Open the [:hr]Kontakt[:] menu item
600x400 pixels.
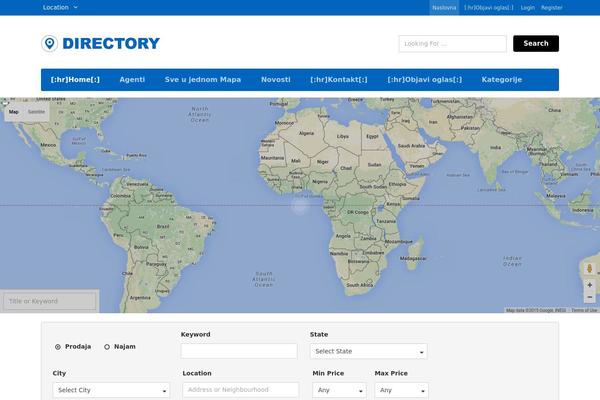(339, 80)
